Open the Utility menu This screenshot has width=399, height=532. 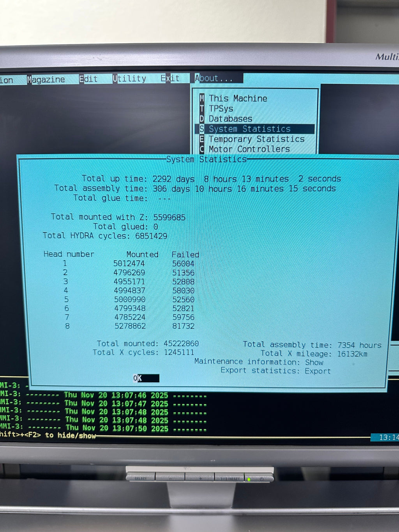[129, 79]
